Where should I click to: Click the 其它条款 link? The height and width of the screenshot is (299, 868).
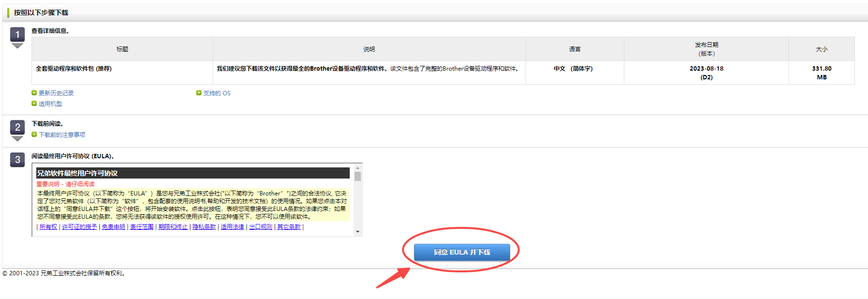point(289,227)
